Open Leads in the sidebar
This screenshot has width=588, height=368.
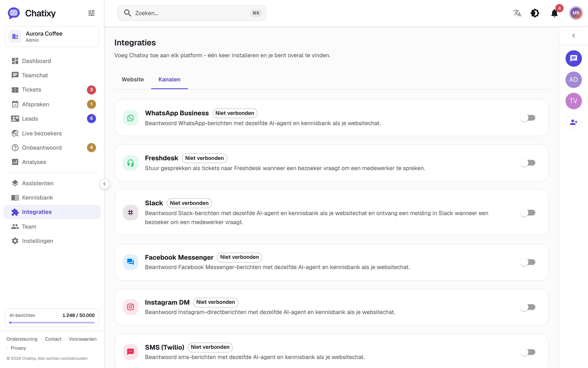pyautogui.click(x=52, y=119)
